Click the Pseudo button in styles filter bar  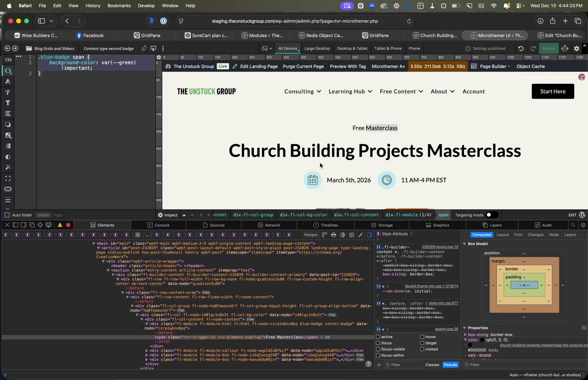pyautogui.click(x=450, y=365)
